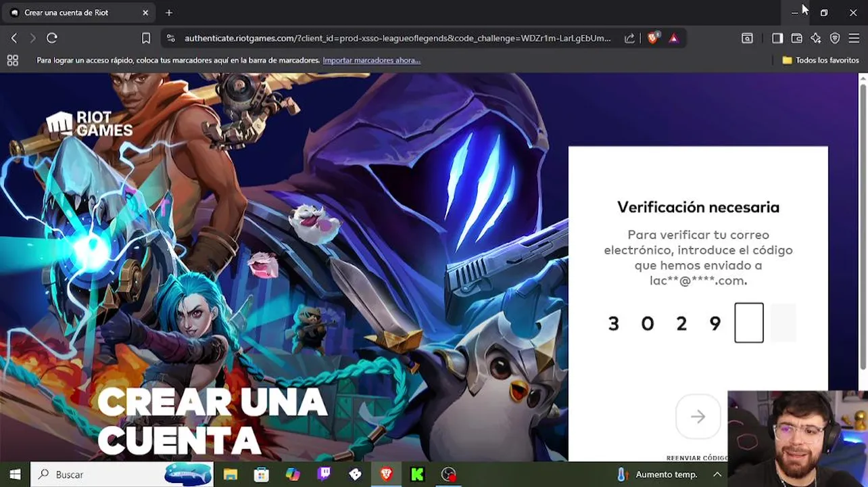Screen dimensions: 868x487
Task: Go back with the browser back arrow
Action: [x=14, y=39]
